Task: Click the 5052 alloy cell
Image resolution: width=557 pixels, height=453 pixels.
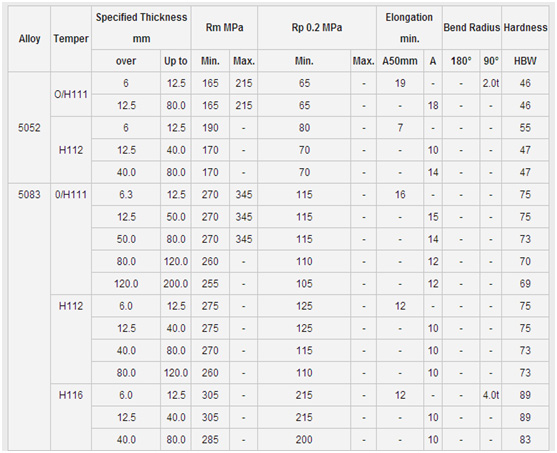Action: point(29,128)
